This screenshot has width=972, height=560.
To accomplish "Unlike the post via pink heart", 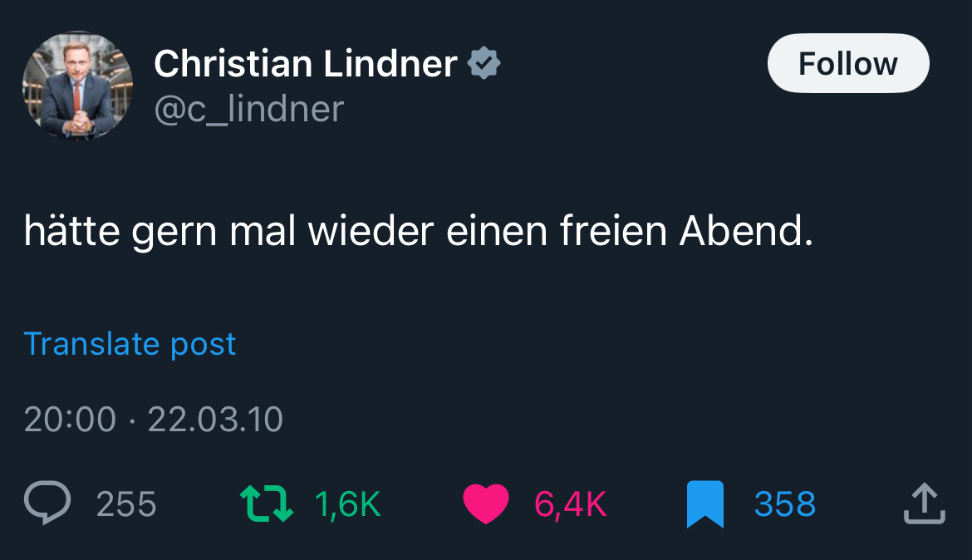I will [x=485, y=504].
